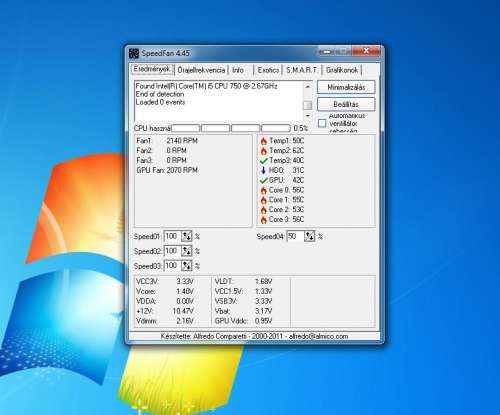The height and width of the screenshot is (415, 500).
Task: Click the first CPU usage bar
Action: [x=186, y=128]
